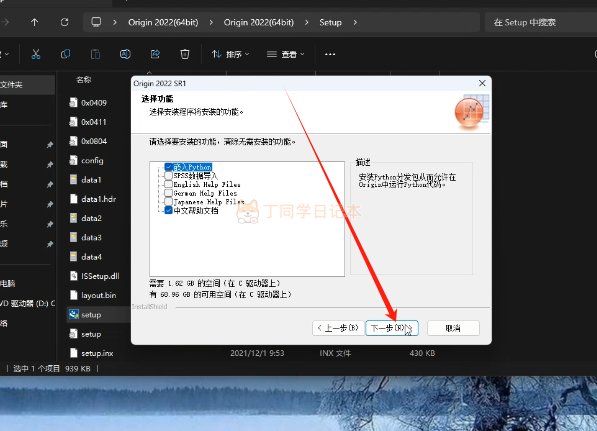This screenshot has height=431, width=597.
Task: Check the SPSS data import checkbox
Action: (x=169, y=176)
